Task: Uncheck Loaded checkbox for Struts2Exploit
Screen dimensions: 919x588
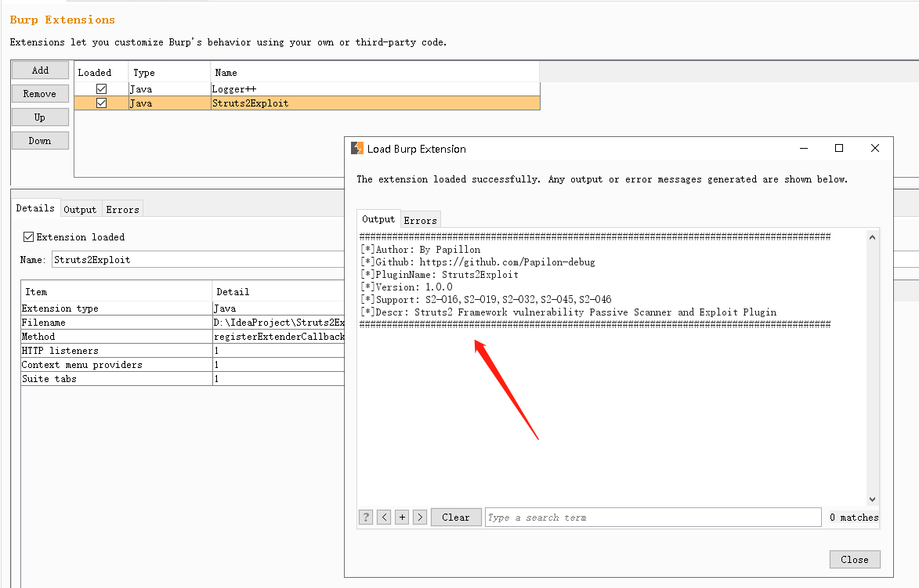Action: [101, 103]
